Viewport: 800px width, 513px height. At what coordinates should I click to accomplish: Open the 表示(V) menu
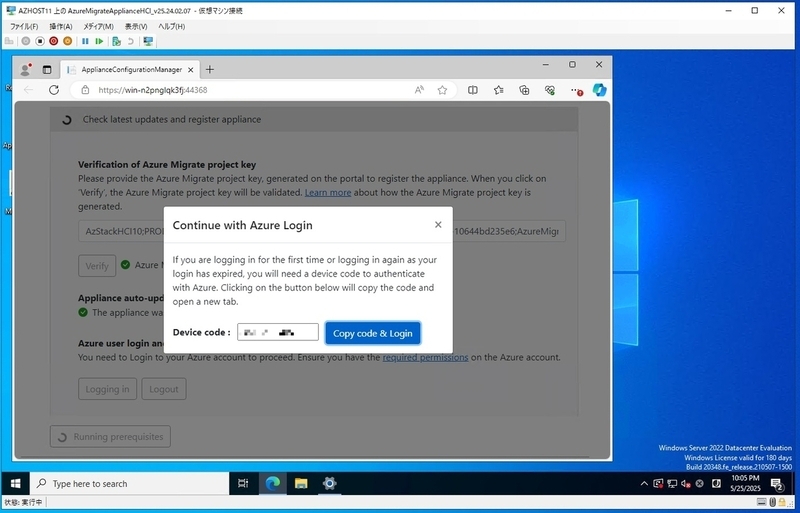click(136, 27)
